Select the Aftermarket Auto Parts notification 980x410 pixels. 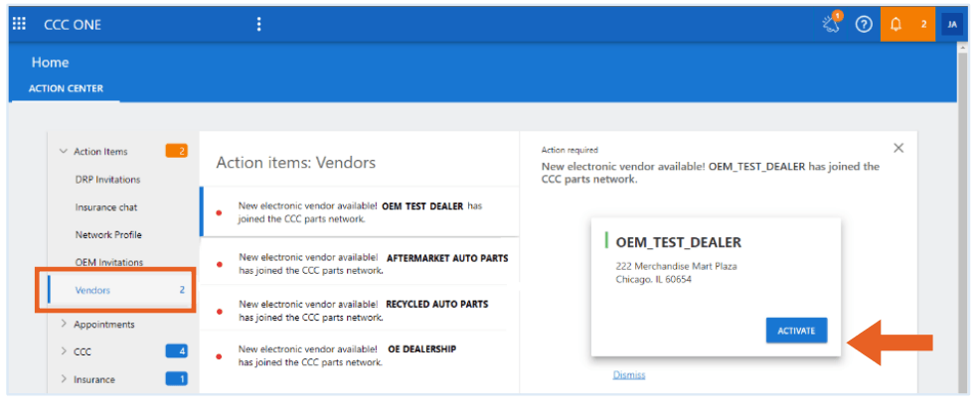click(x=360, y=264)
